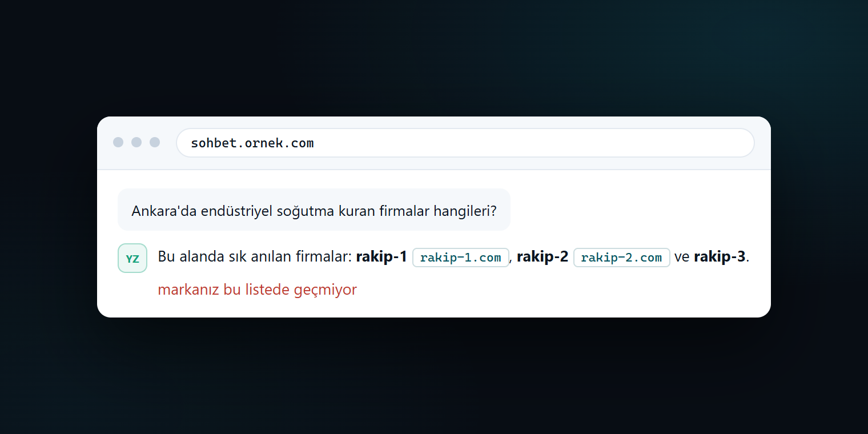Click the "Bu alanda sık anılan firmalar" text
Viewport: 868px width, 434px height.
[254, 257]
